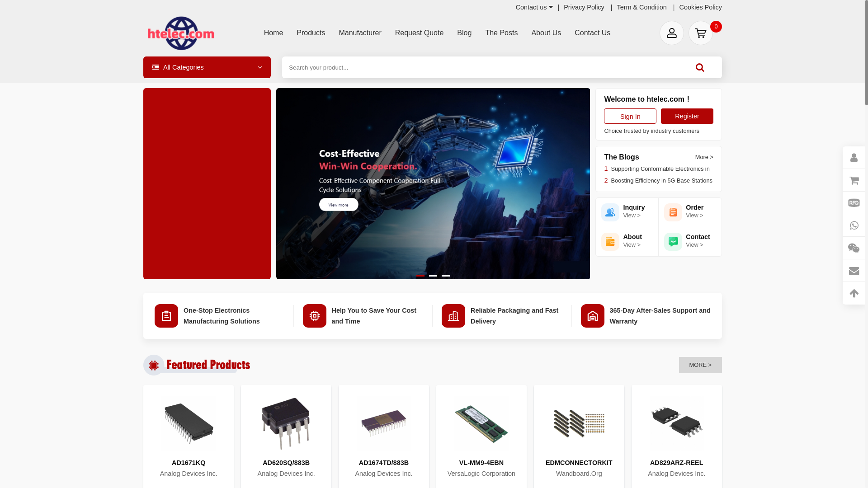Click the RFQ icon in right sidebar
The image size is (868, 488).
pyautogui.click(x=854, y=203)
